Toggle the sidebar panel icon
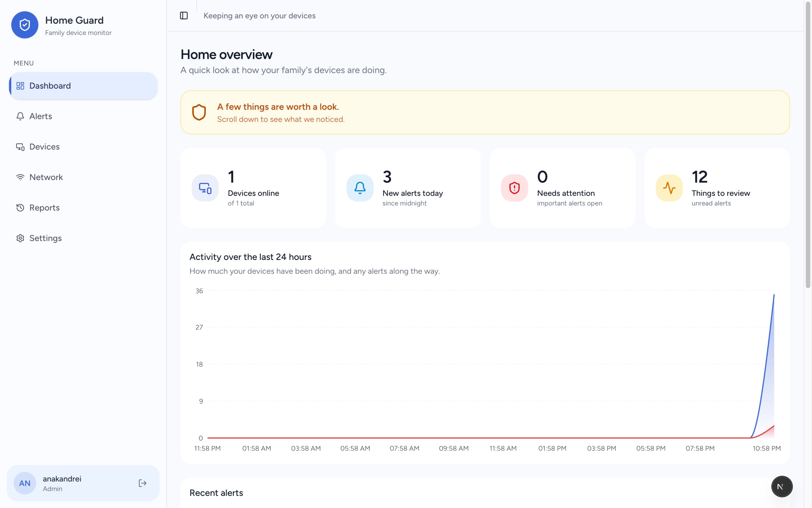812x508 pixels. pyautogui.click(x=184, y=15)
